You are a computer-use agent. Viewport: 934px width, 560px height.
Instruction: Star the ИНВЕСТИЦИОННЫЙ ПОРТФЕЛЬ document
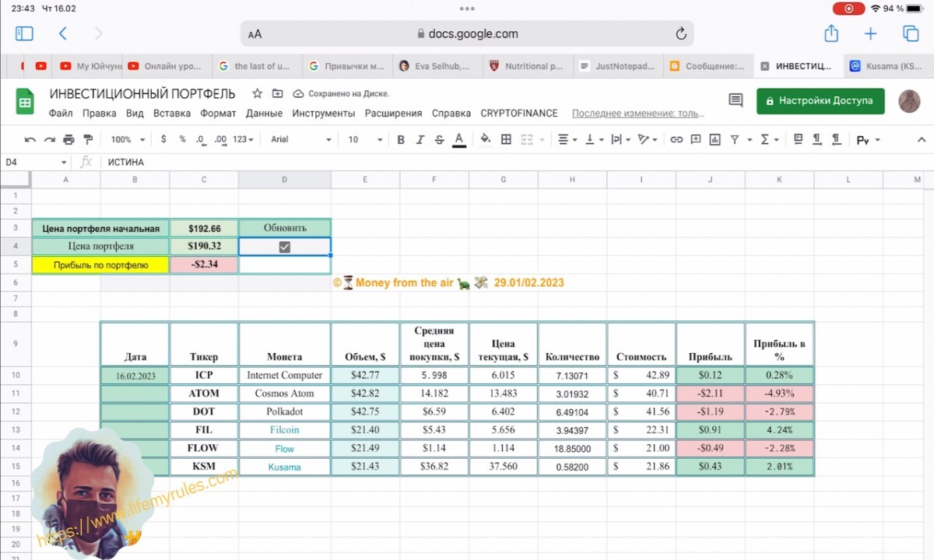[258, 93]
